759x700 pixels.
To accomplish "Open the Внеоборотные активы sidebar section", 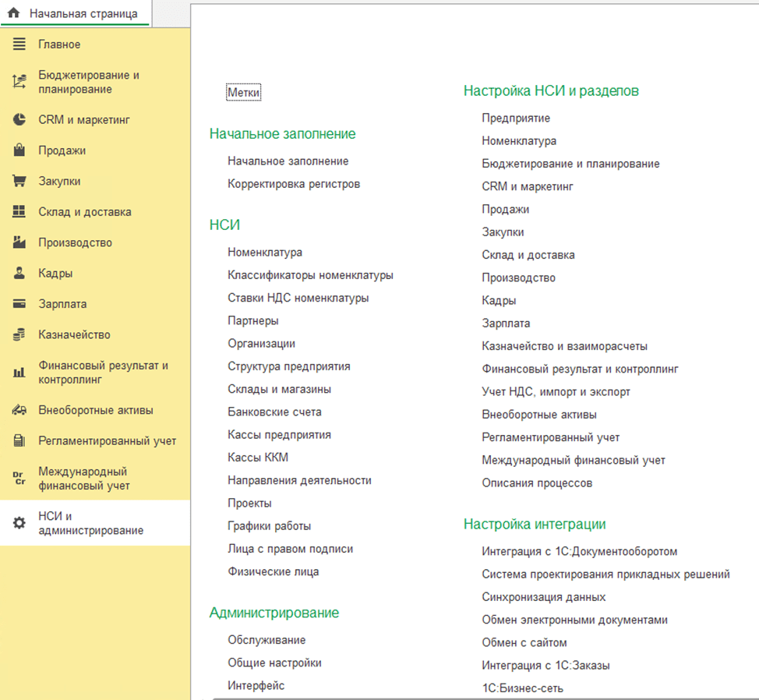I will [95, 410].
